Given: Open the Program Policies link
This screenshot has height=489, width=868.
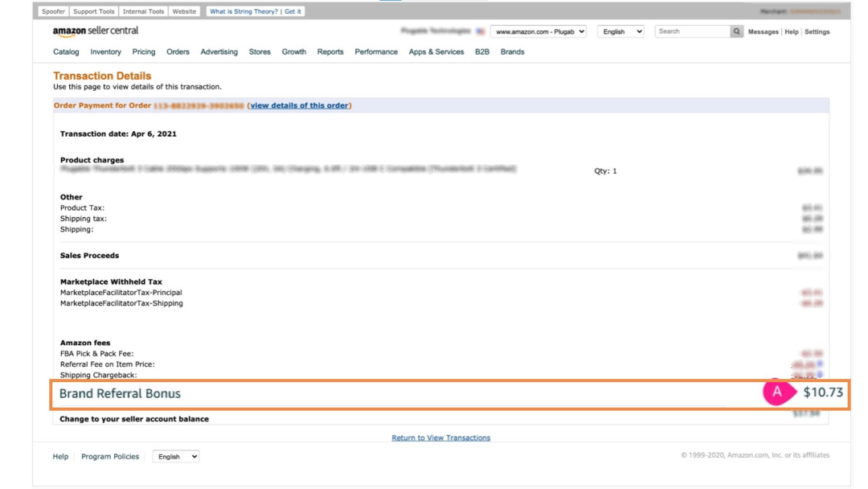Looking at the screenshot, I should click(x=110, y=456).
